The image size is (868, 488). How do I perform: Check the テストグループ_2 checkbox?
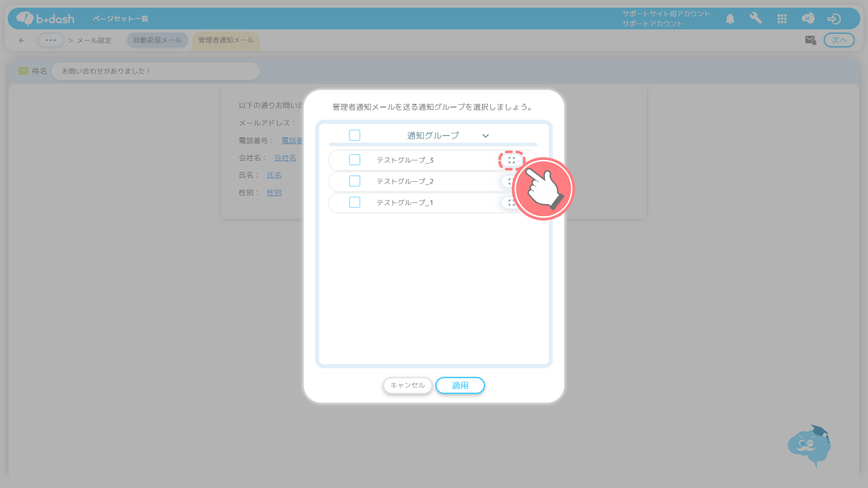pyautogui.click(x=355, y=181)
